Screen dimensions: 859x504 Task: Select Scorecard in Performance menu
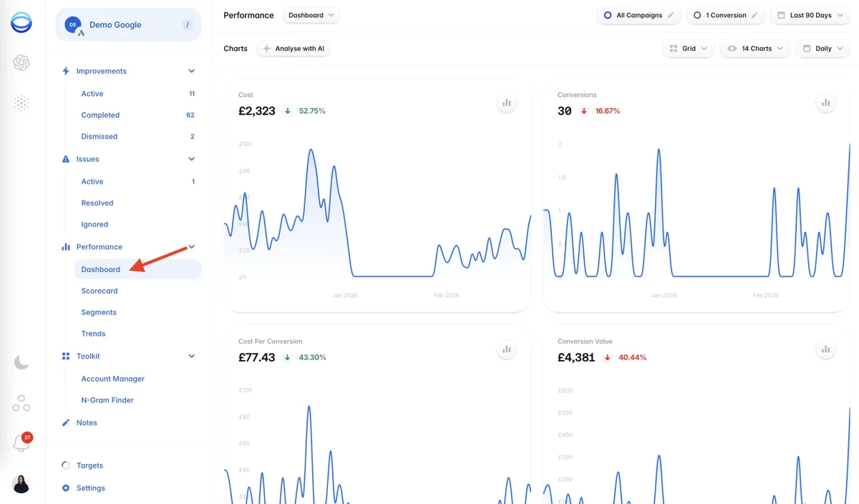137,291
